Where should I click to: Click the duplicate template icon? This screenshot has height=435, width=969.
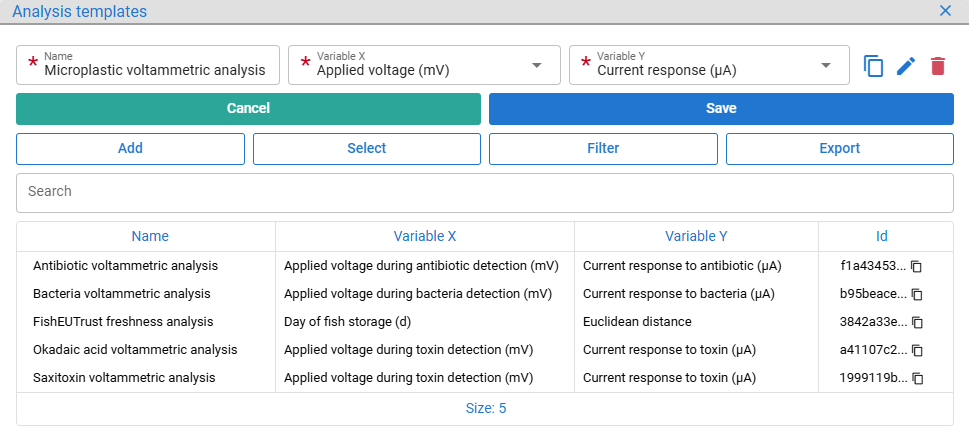873,65
